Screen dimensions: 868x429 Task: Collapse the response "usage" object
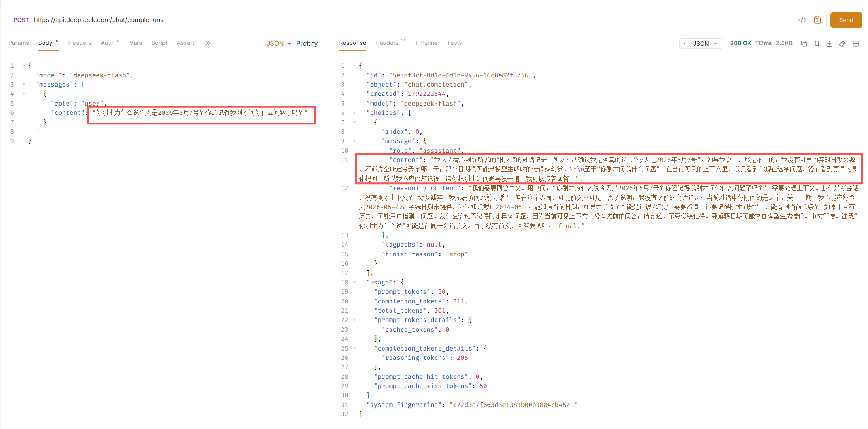click(x=354, y=283)
